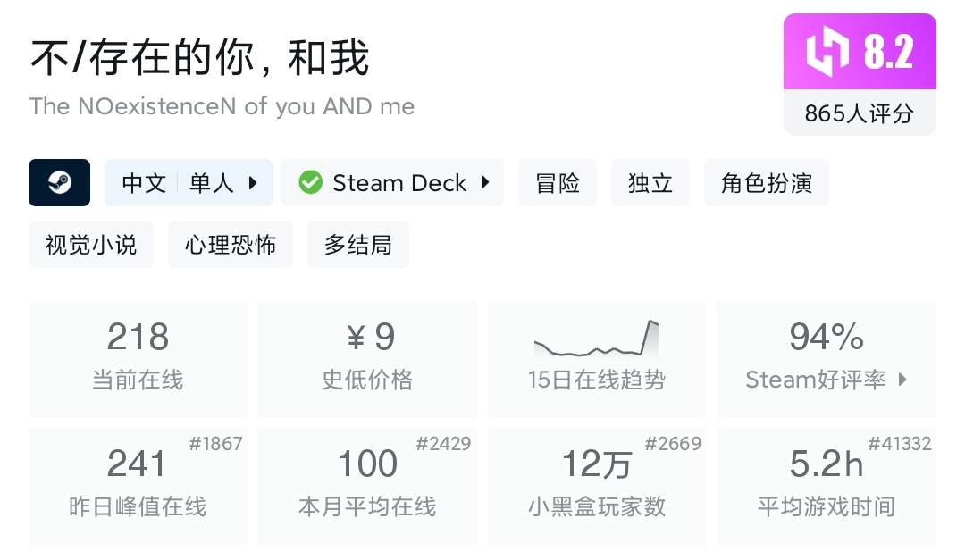Open 昨日峰值在线 ranking card
Image resolution: width=965 pixels, height=560 pixels.
[138, 485]
